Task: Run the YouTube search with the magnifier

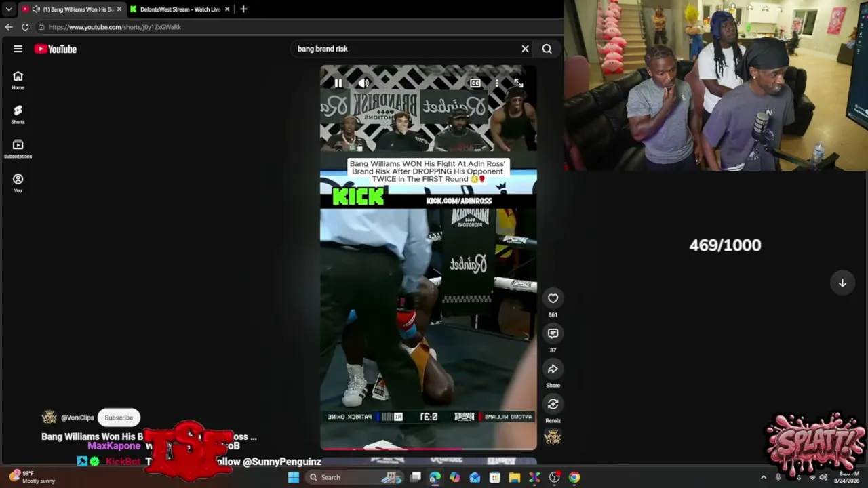Action: (547, 49)
